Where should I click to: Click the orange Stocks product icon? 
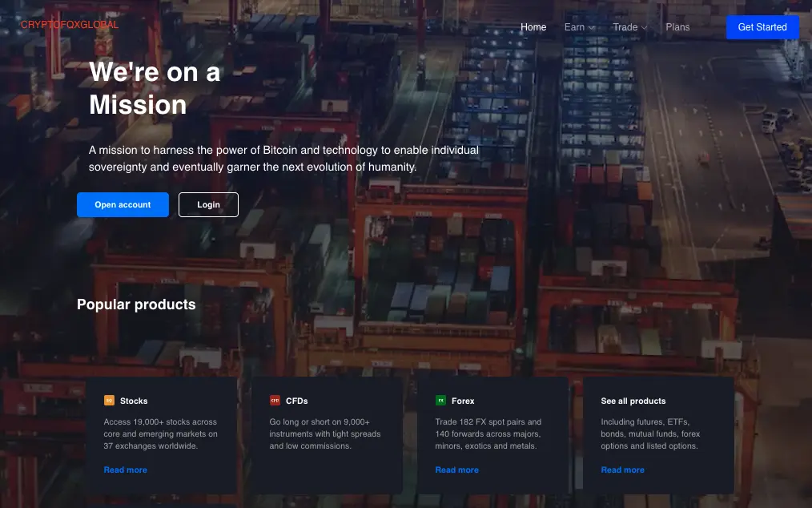[x=109, y=400]
